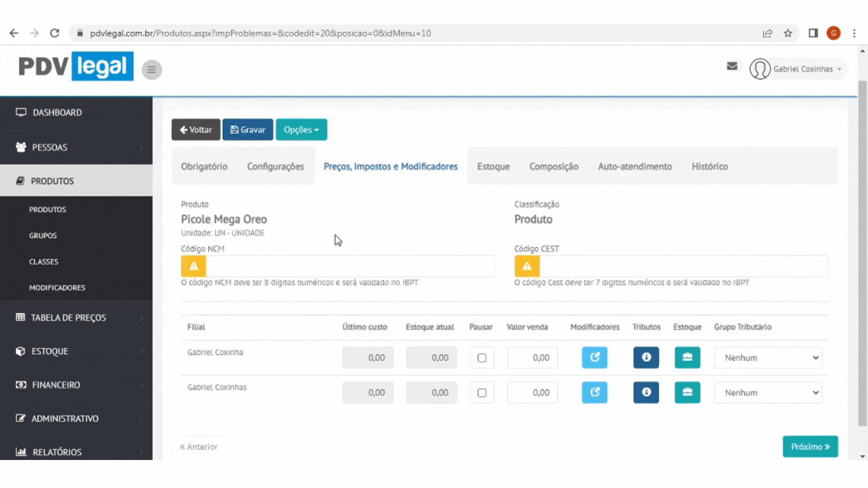Click the Código NCM input field

(x=350, y=266)
